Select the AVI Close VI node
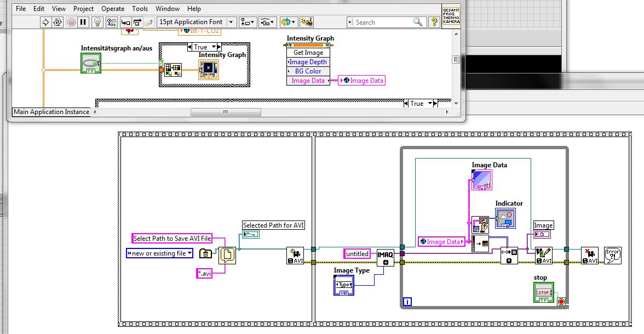The height and width of the screenshot is (334, 644). click(590, 256)
